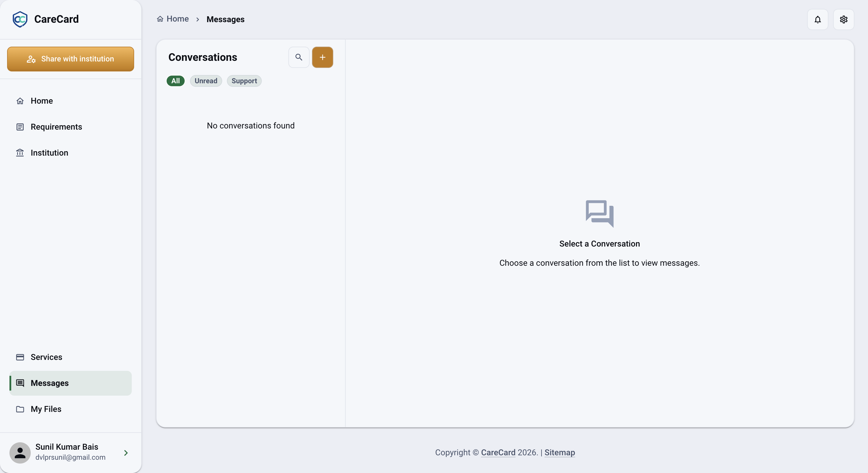The image size is (868, 473).
Task: Click the Select a Conversation heading
Action: [599, 244]
